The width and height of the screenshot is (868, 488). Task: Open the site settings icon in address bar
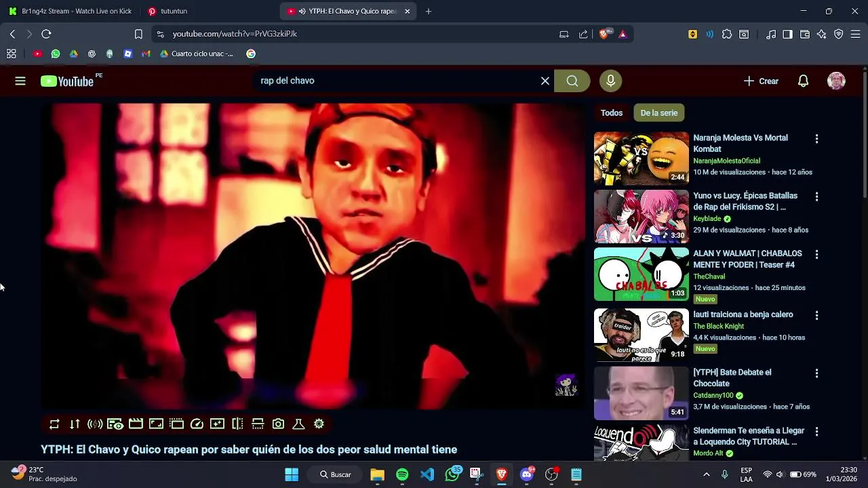click(x=159, y=34)
